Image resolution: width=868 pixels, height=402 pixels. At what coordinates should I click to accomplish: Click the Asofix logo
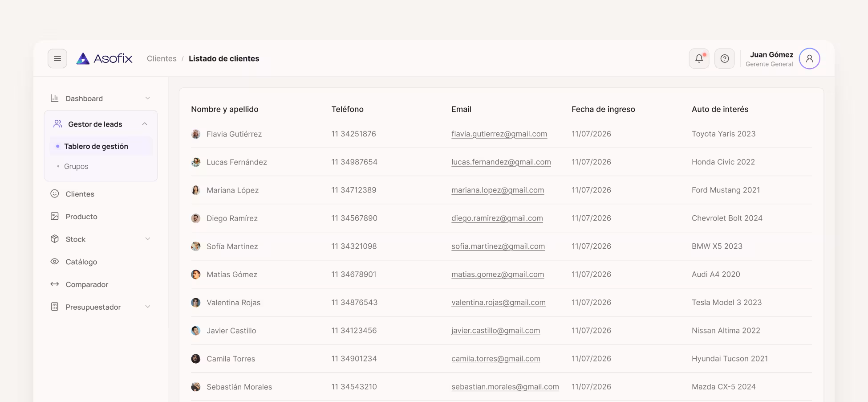pyautogui.click(x=104, y=58)
